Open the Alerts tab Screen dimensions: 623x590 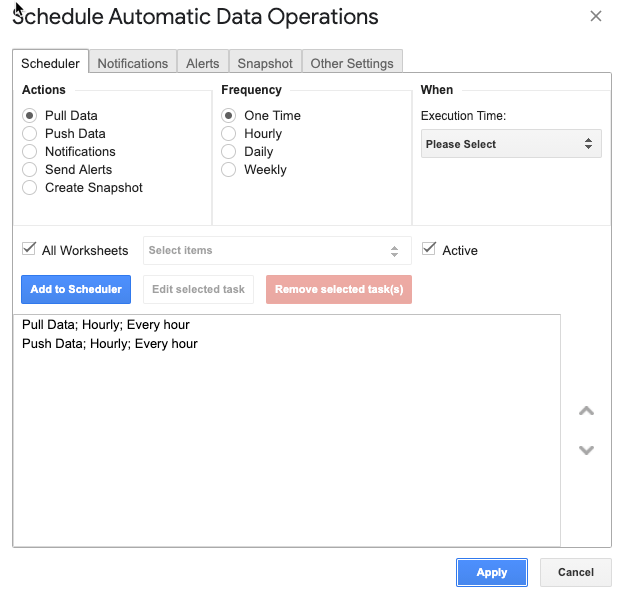pos(202,63)
